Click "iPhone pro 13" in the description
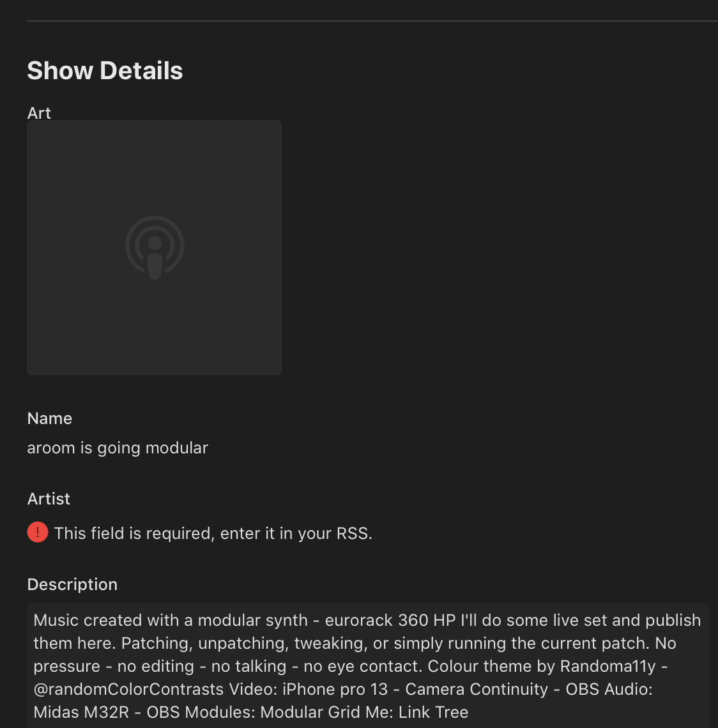The image size is (718, 728). [335, 689]
